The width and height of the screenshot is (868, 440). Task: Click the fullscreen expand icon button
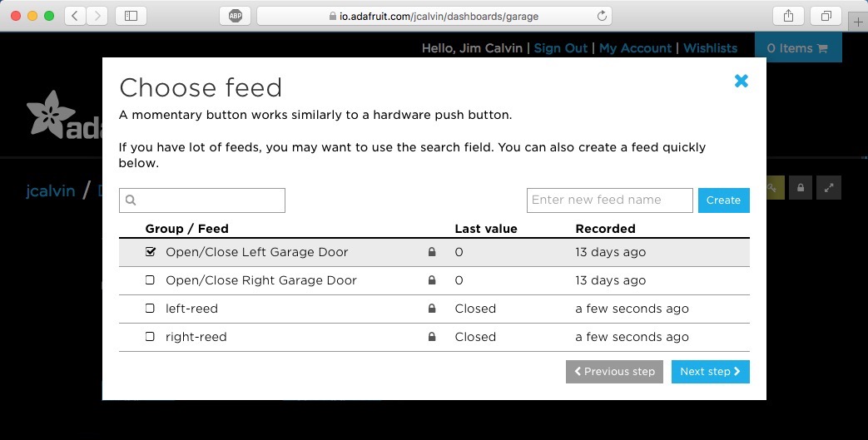pos(829,188)
